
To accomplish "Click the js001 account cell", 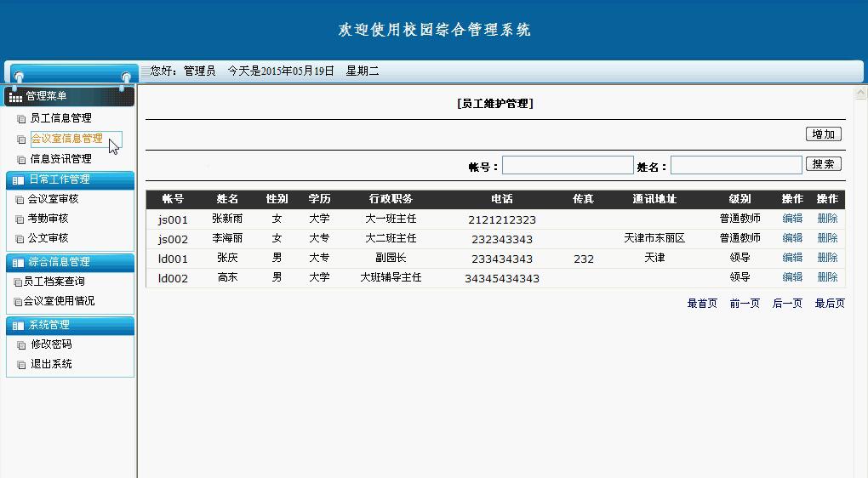I will [173, 219].
